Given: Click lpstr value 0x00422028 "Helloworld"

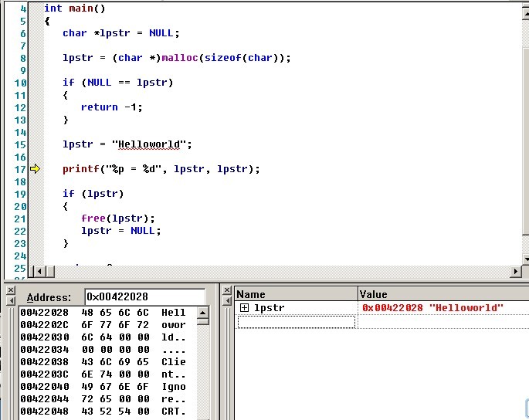Looking at the screenshot, I should [x=432, y=308].
